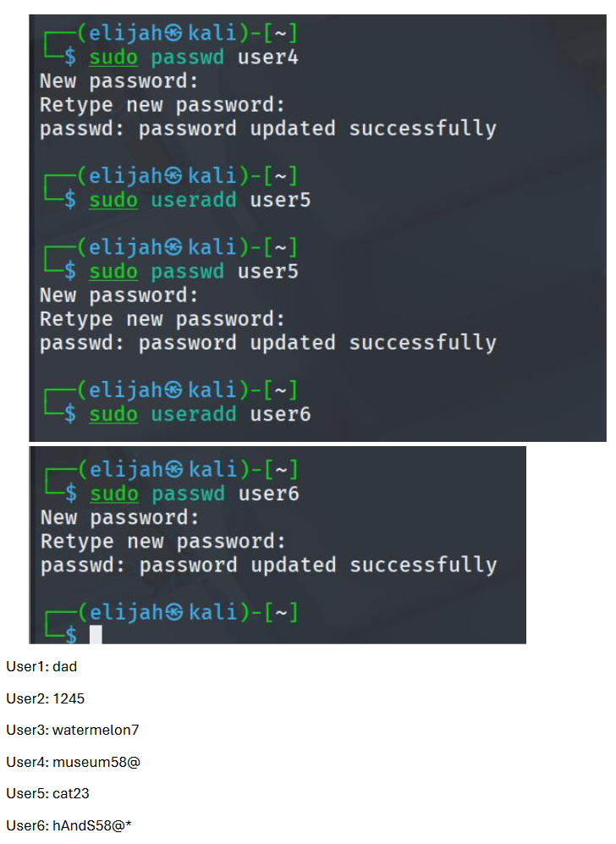Click the underlined 'sudo' before 'passwd user6'
Viewport: 616px width, 844px height.
[114, 494]
